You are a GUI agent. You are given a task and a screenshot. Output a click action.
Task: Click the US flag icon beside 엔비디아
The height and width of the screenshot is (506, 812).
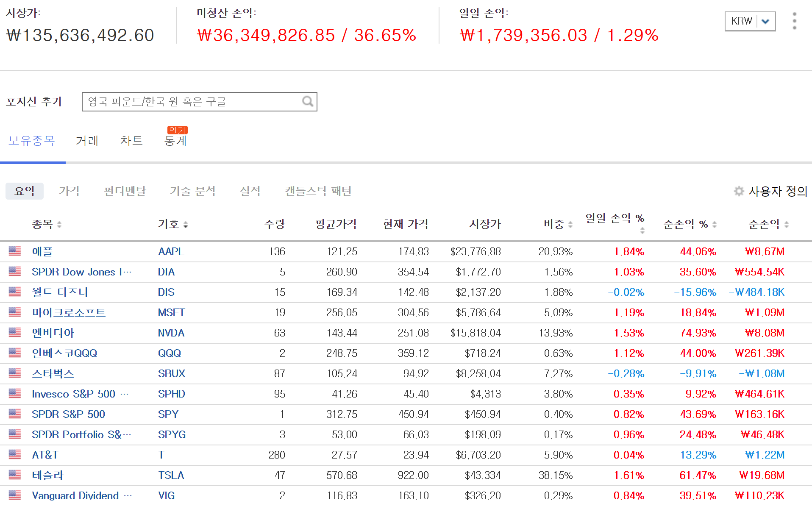[x=15, y=333]
